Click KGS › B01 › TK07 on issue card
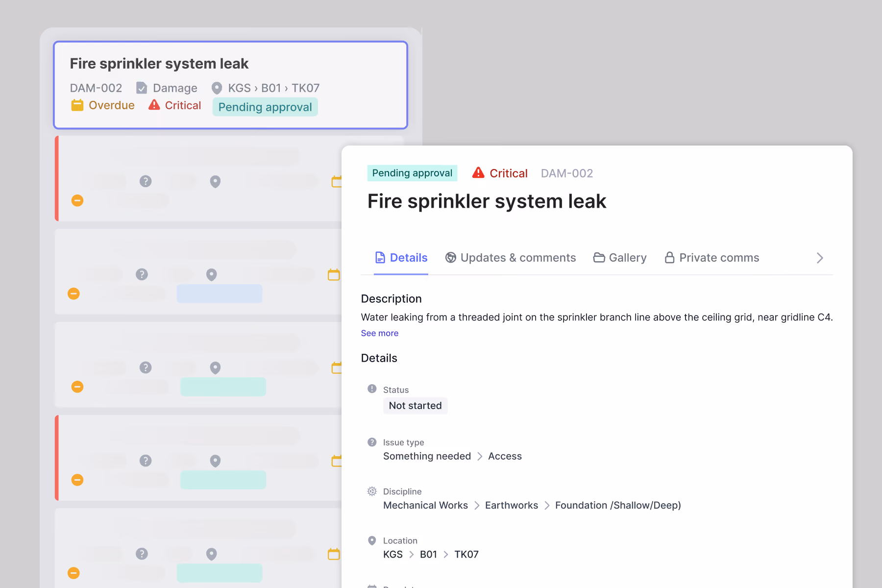Viewport: 882px width, 588px height. click(x=274, y=88)
